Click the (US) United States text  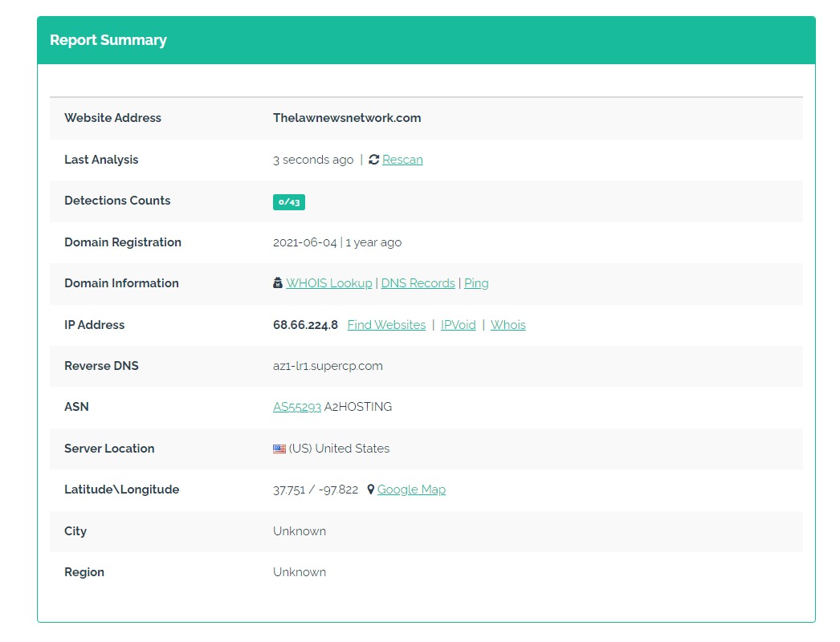[x=339, y=449]
